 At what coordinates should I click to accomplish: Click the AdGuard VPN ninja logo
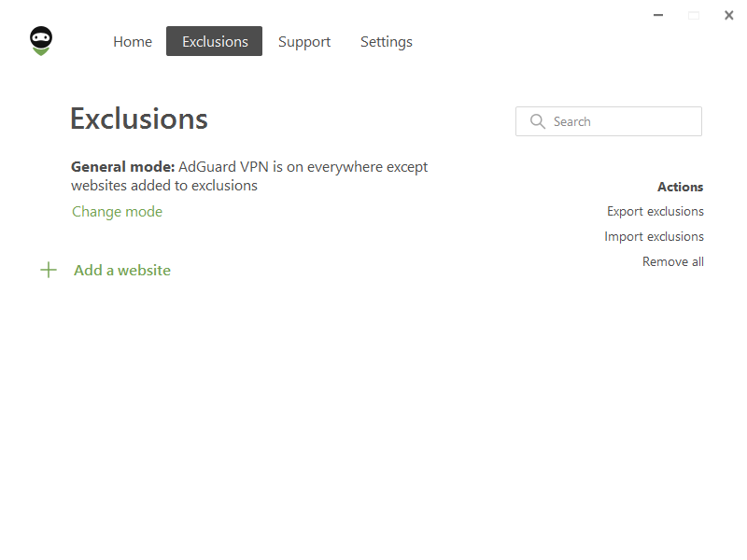coord(41,41)
